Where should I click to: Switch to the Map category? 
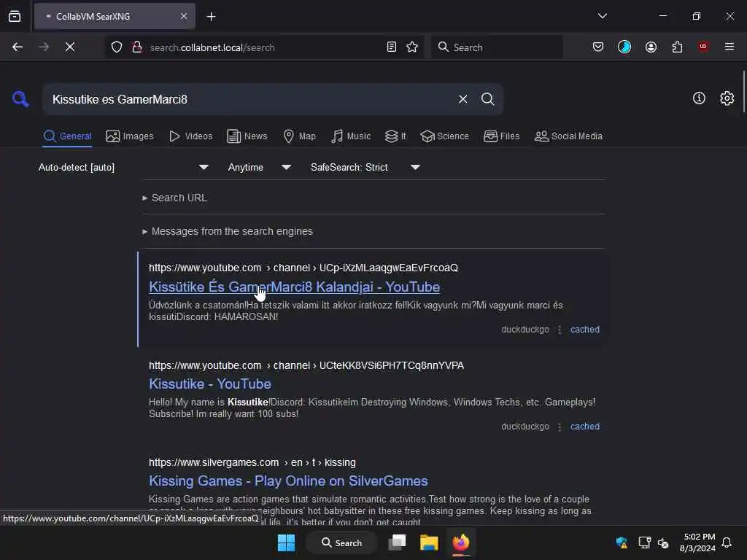[299, 136]
